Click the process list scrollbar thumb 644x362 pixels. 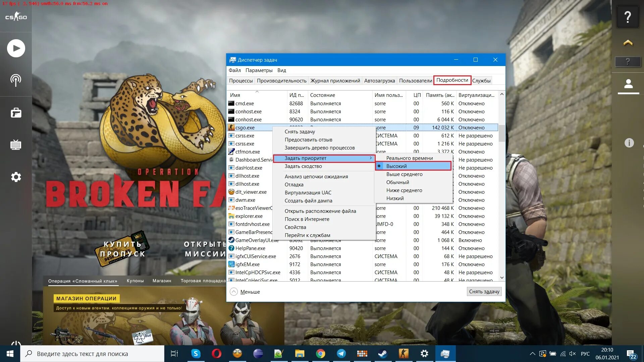pyautogui.click(x=502, y=133)
